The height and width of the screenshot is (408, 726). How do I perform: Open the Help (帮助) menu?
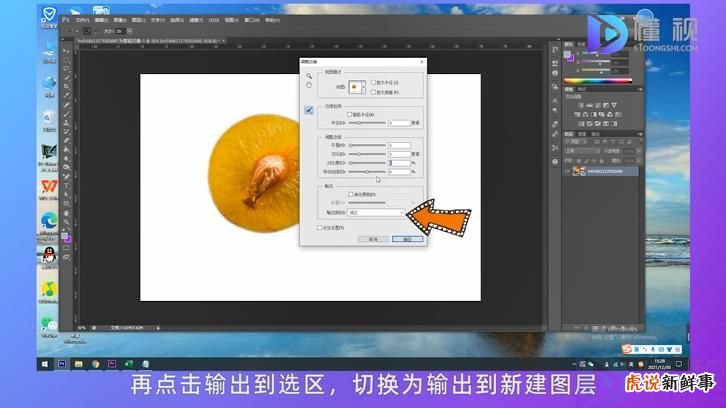tap(272, 20)
